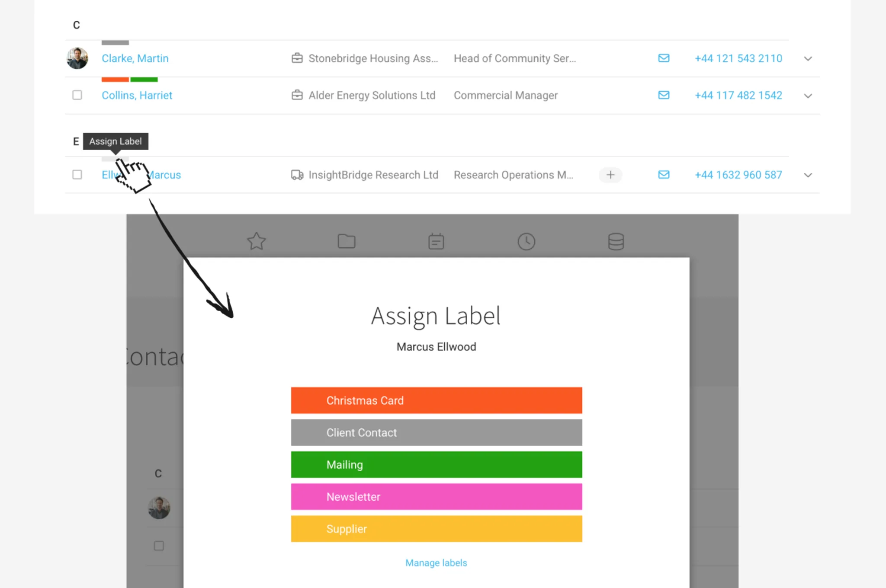Click the Commercial Manager job title
This screenshot has width=886, height=588.
point(506,95)
